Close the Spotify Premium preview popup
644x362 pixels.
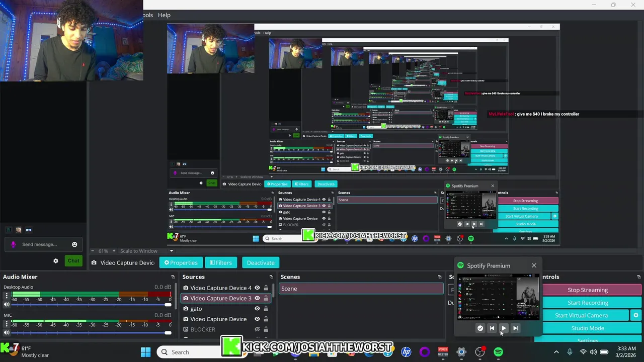pyautogui.click(x=534, y=265)
